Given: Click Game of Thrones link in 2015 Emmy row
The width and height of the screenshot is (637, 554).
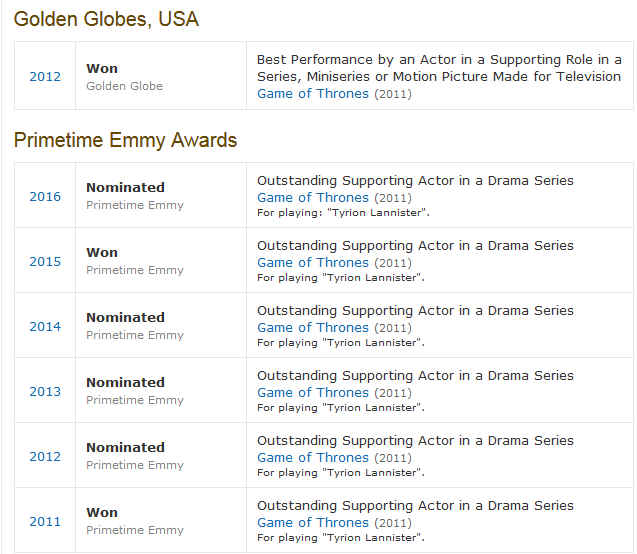Looking at the screenshot, I should coord(313,263).
